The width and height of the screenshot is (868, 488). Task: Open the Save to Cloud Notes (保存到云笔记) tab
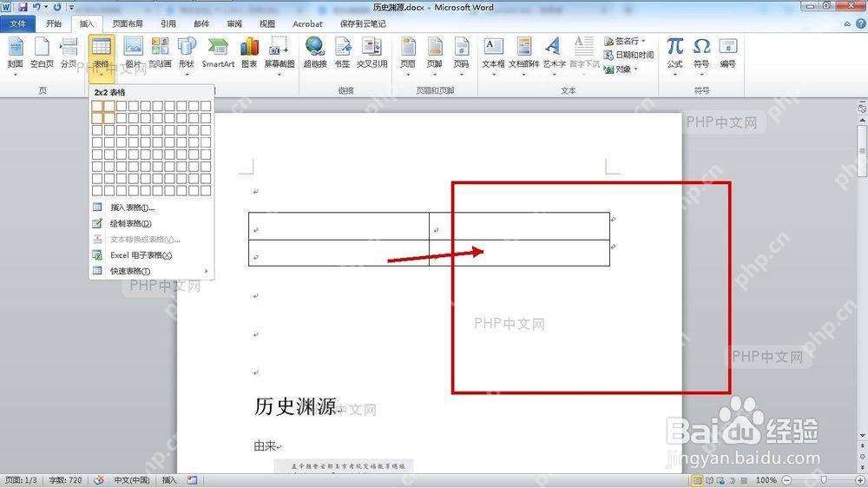point(363,23)
